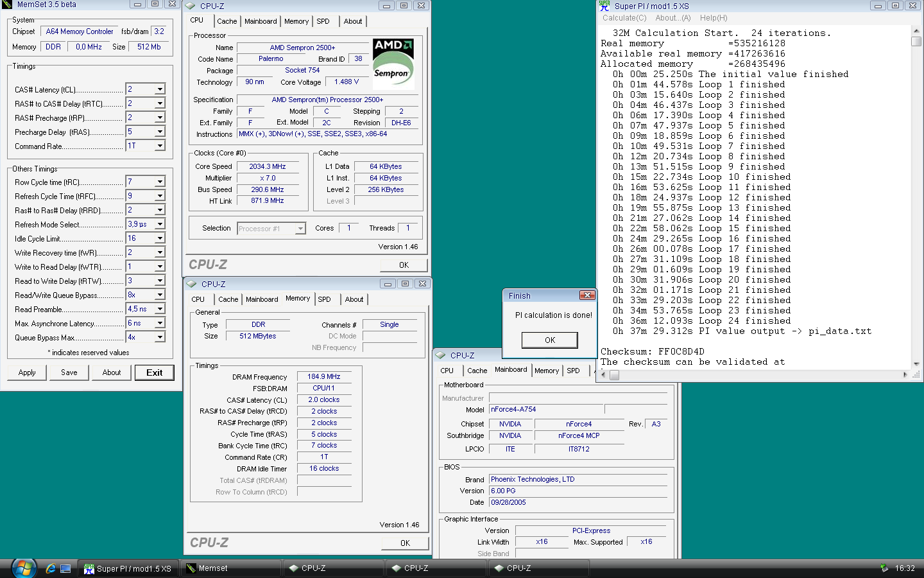
Task: Open the Read to Write Delay dropdown
Action: (x=160, y=281)
